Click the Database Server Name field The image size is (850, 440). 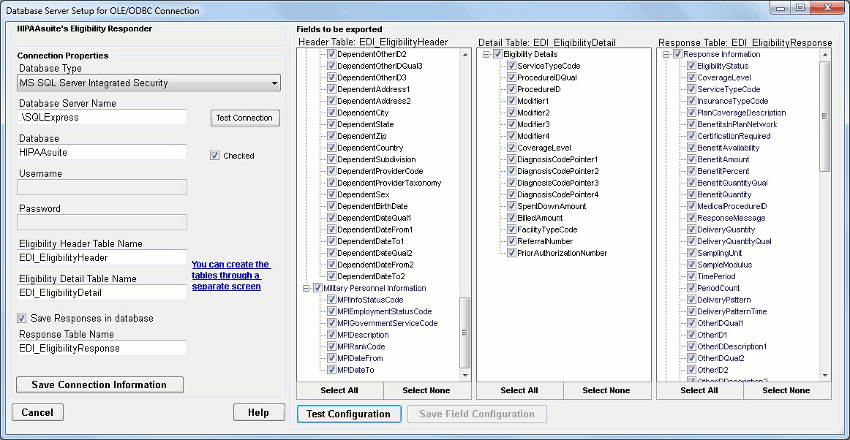click(102, 118)
